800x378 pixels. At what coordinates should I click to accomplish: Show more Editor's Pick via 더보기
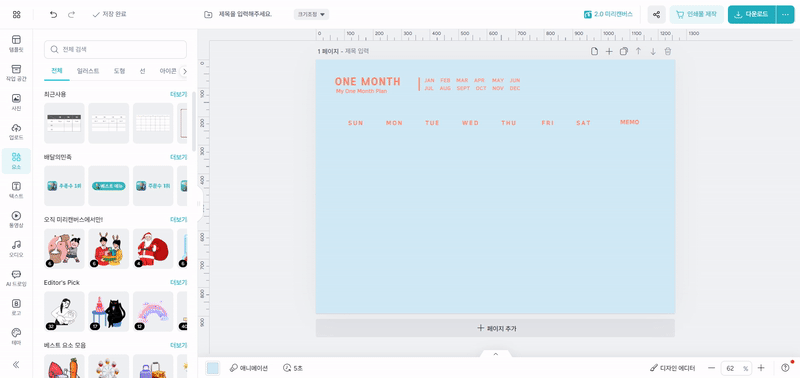178,283
